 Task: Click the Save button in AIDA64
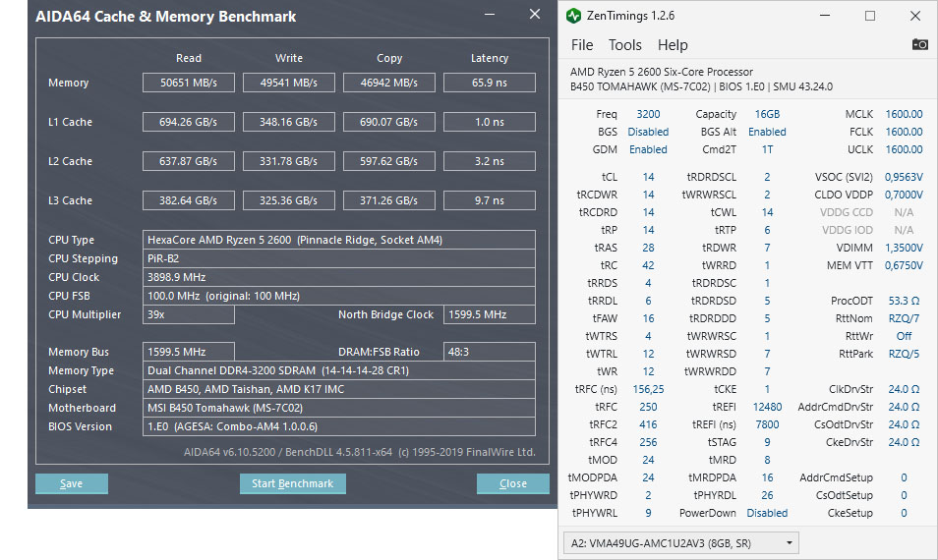[x=71, y=483]
